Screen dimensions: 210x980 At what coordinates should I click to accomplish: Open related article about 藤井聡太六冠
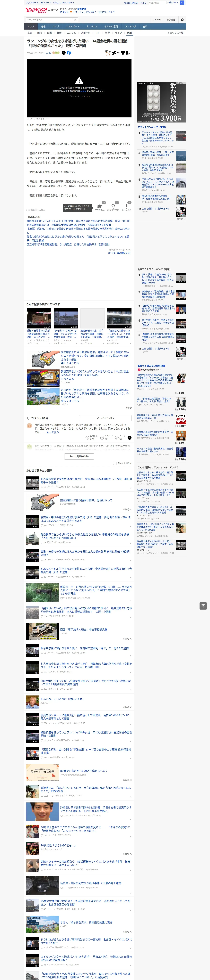(x=69, y=225)
